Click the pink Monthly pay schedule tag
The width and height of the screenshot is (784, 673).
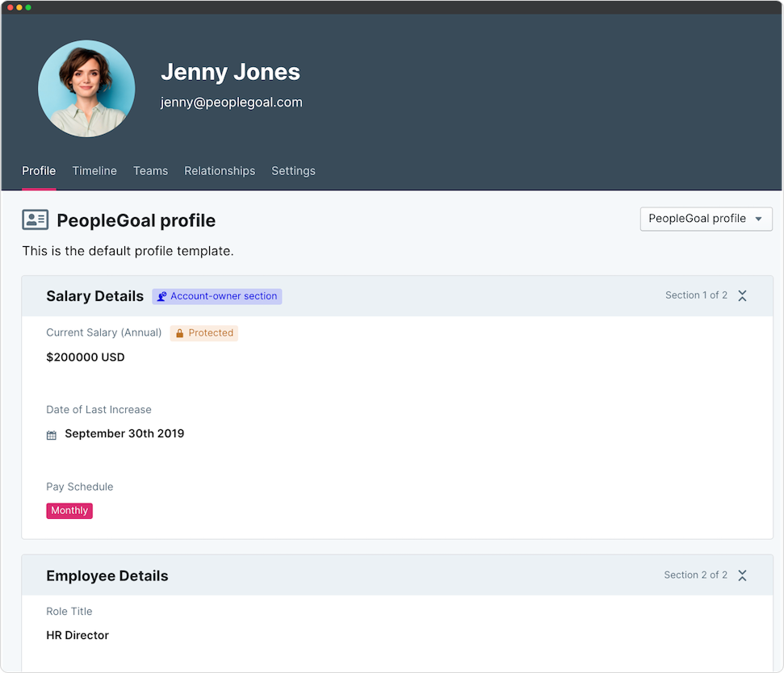(69, 510)
